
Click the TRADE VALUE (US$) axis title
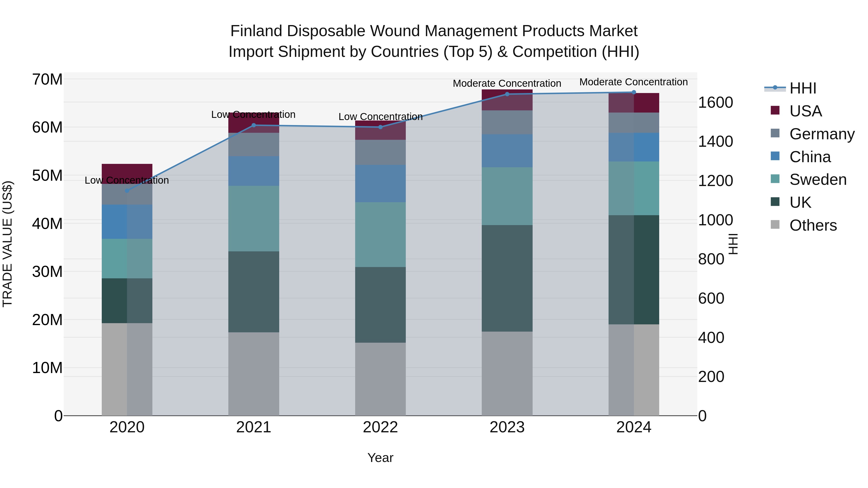[7, 244]
